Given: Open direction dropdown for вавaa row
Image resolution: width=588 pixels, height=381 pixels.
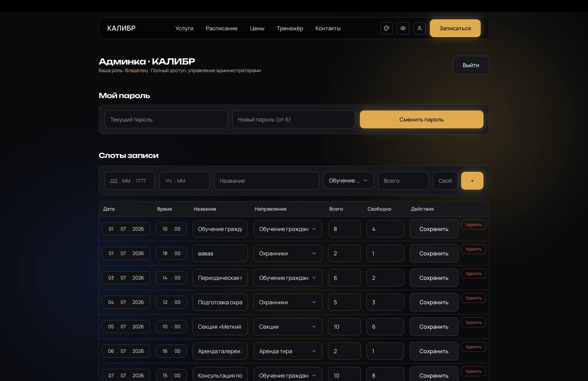Looking at the screenshot, I should pos(288,253).
